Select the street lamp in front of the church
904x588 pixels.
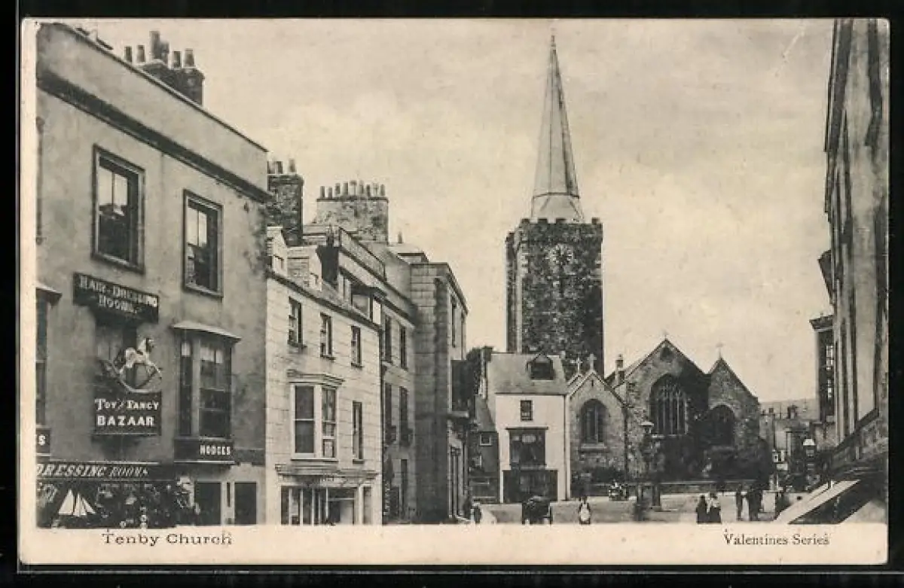(646, 459)
